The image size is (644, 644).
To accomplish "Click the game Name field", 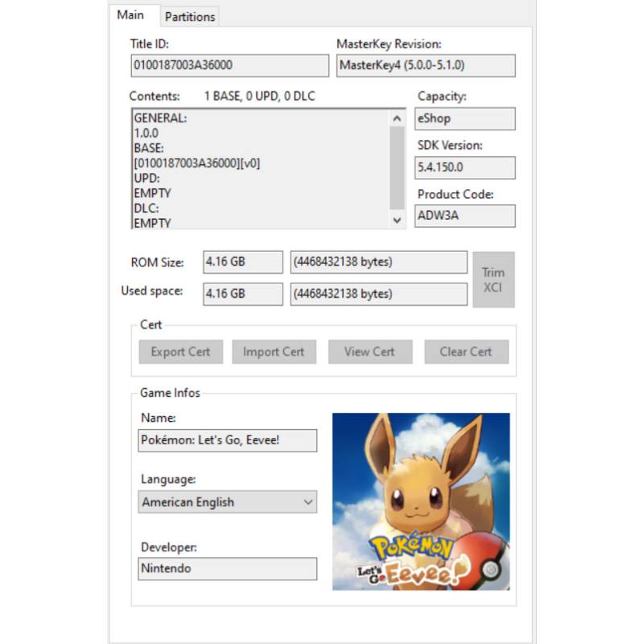I will [228, 440].
